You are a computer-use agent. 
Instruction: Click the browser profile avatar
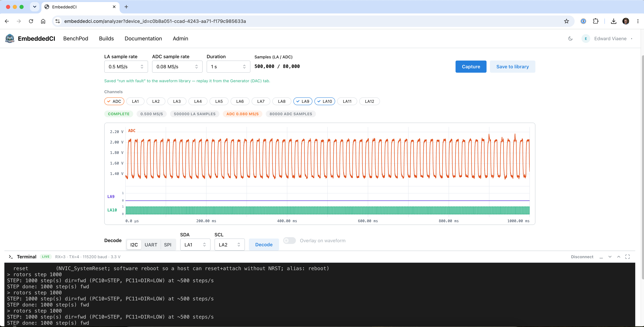pyautogui.click(x=626, y=21)
